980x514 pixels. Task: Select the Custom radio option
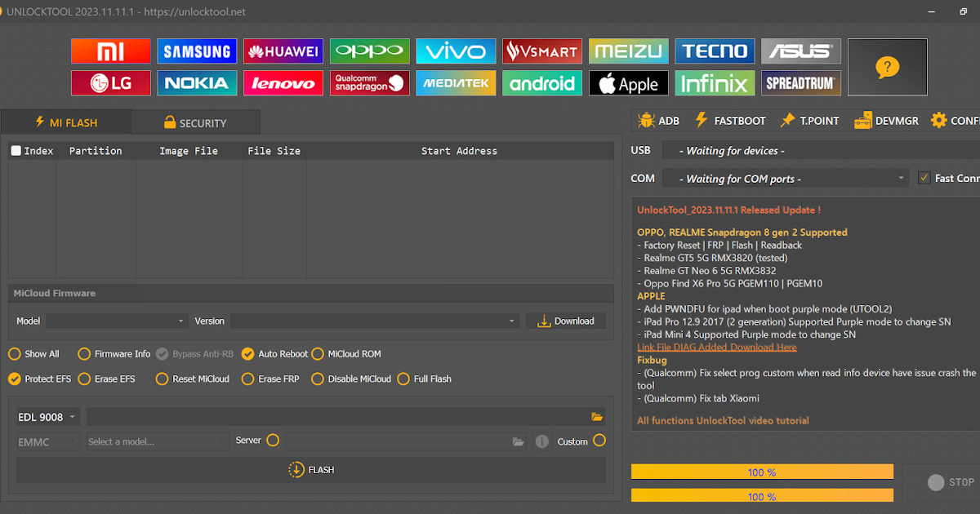[599, 441]
